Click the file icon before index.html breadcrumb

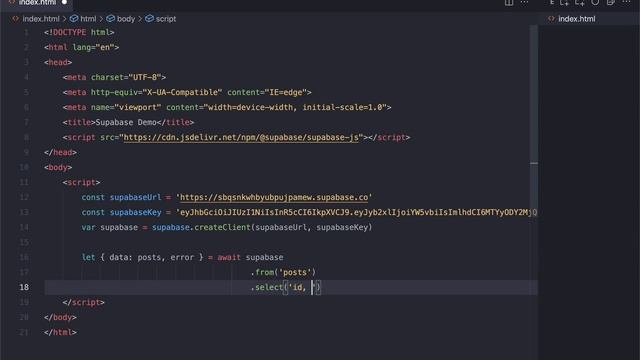(16, 19)
